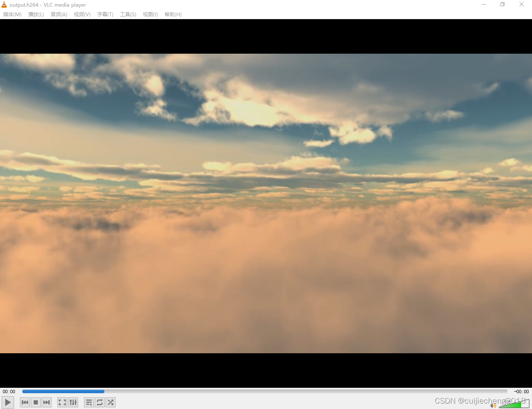Toggle fullscreen video mode

pos(62,402)
